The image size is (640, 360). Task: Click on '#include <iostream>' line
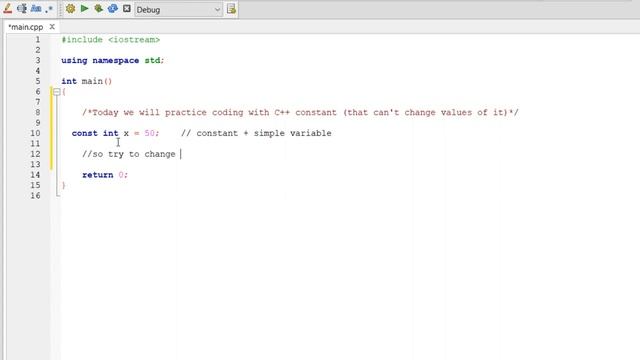(x=111, y=40)
